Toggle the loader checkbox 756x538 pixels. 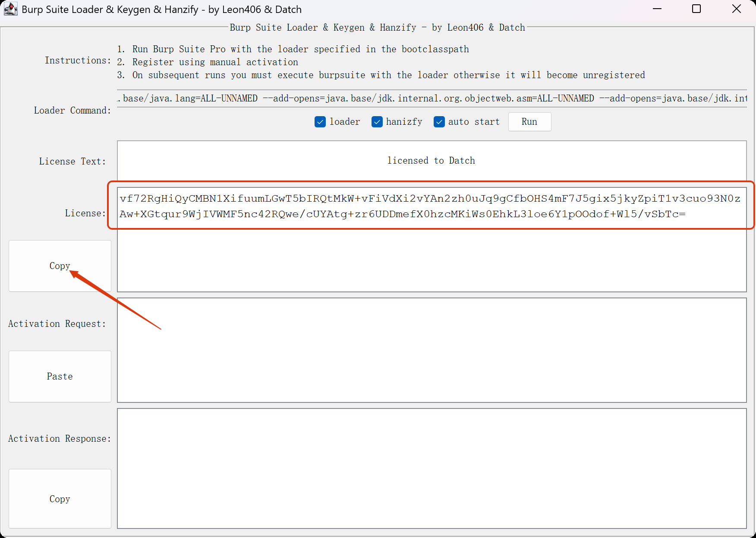320,122
